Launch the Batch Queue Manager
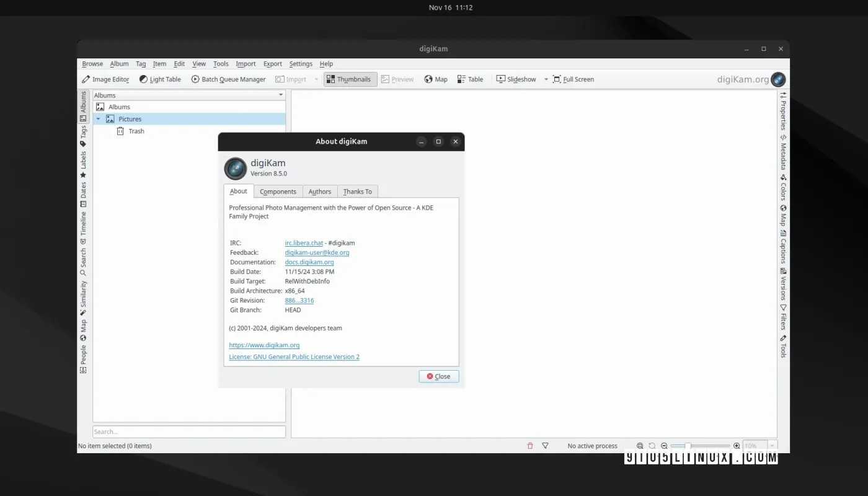 coord(229,79)
